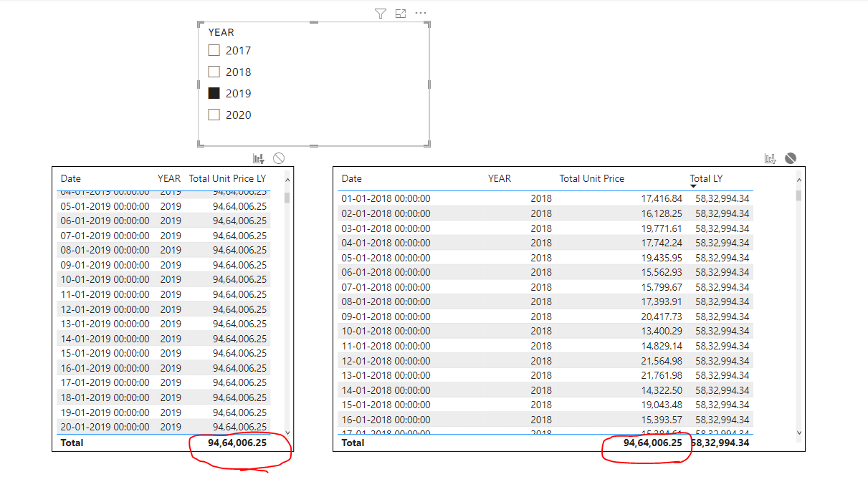
Task: Sort left table by Date header
Action: click(70, 178)
